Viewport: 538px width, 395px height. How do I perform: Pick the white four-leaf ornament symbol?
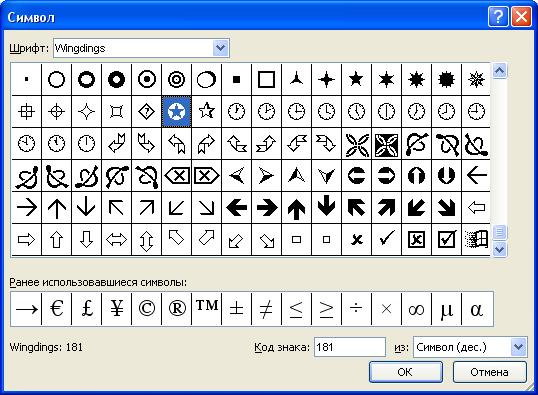pos(356,144)
